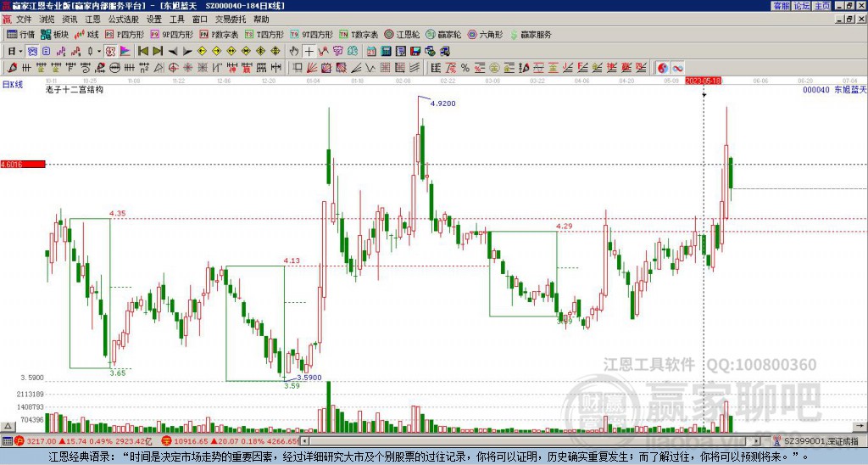868x465 pixels.
Task: Toggle the crosshair cursor tool
Action: [309, 52]
